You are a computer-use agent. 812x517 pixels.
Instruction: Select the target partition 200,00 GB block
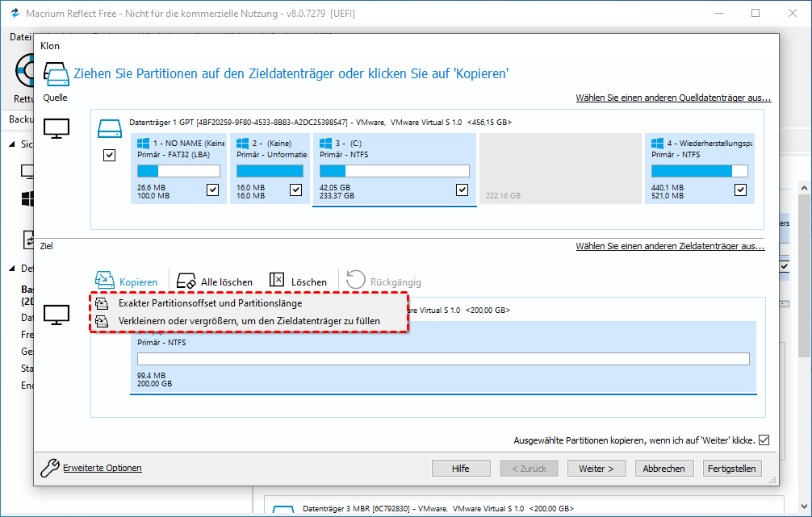click(443, 357)
